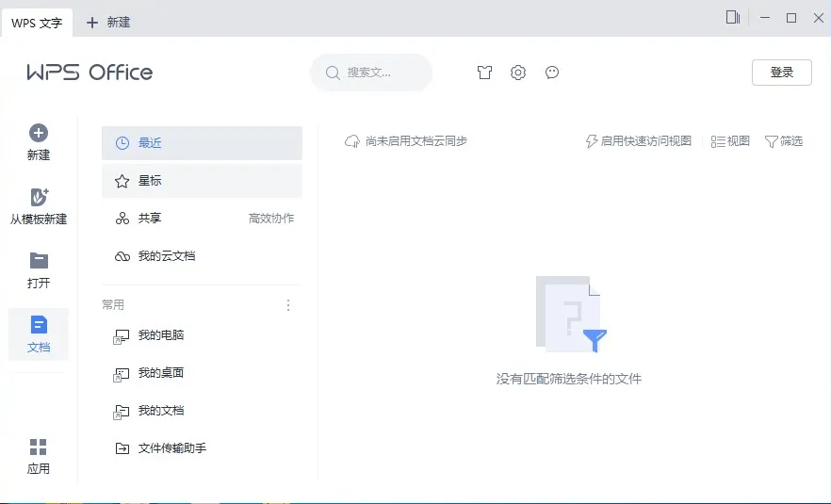Select the 文档 document icon in sidebar
Image resolution: width=831 pixels, height=504 pixels.
coord(39,324)
